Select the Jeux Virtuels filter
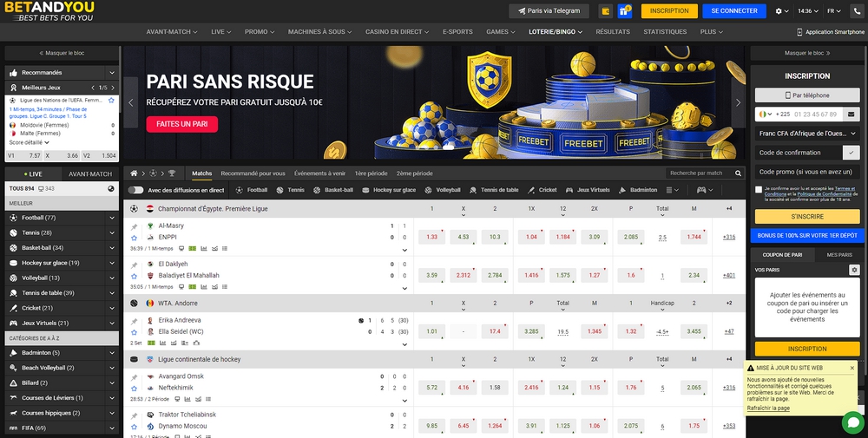 pyautogui.click(x=588, y=190)
